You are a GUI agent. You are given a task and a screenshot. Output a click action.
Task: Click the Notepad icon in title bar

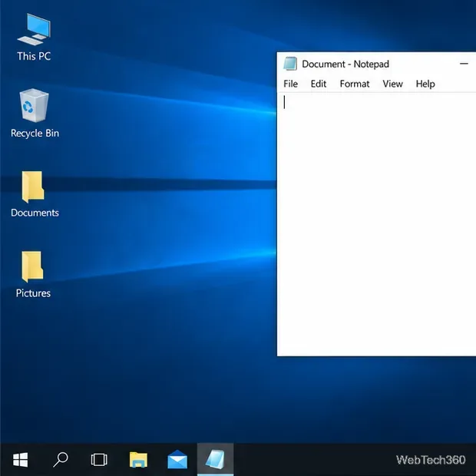click(290, 64)
